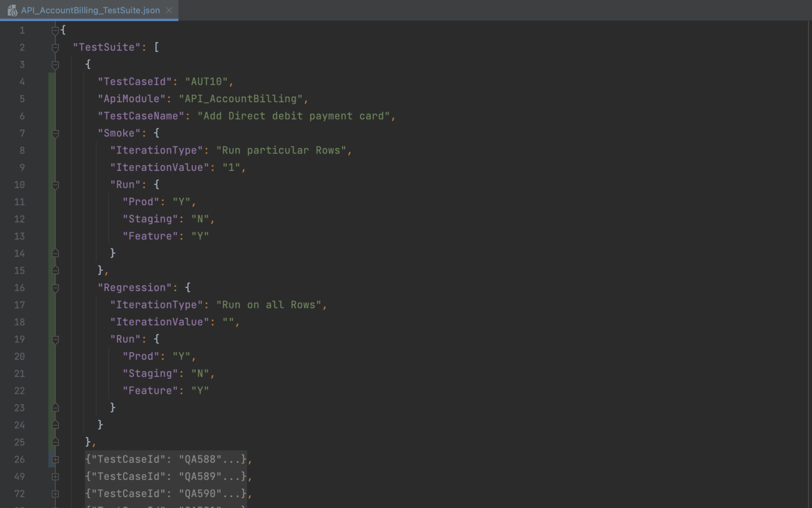Click the folded QA588 code placeholder text

pos(230,459)
